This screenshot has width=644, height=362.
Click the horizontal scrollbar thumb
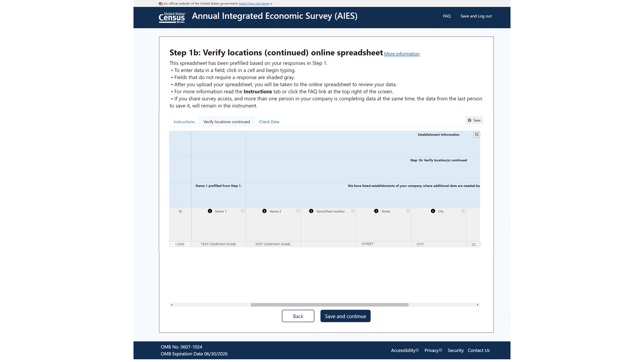[329, 305]
